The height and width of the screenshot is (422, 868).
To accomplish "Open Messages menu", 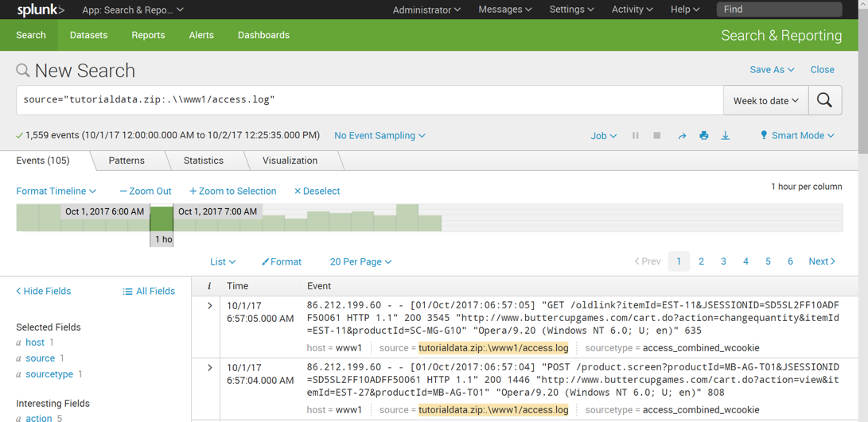I will (505, 10).
